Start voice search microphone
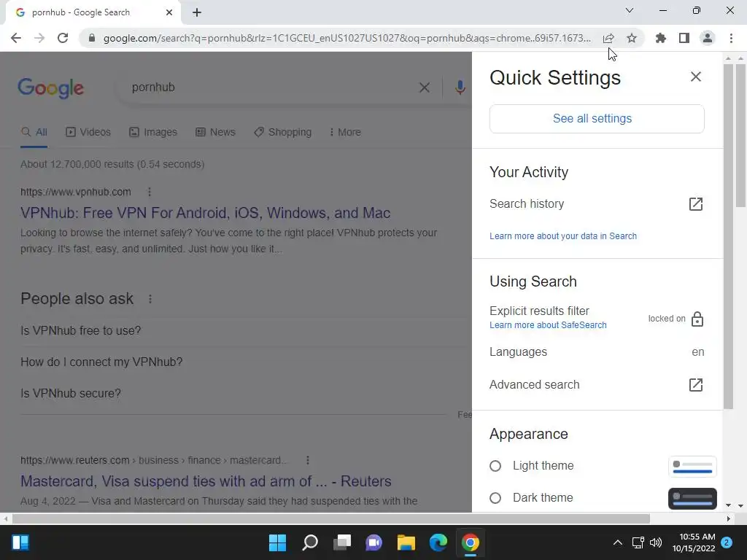Viewport: 747px width, 560px height. pyautogui.click(x=460, y=87)
